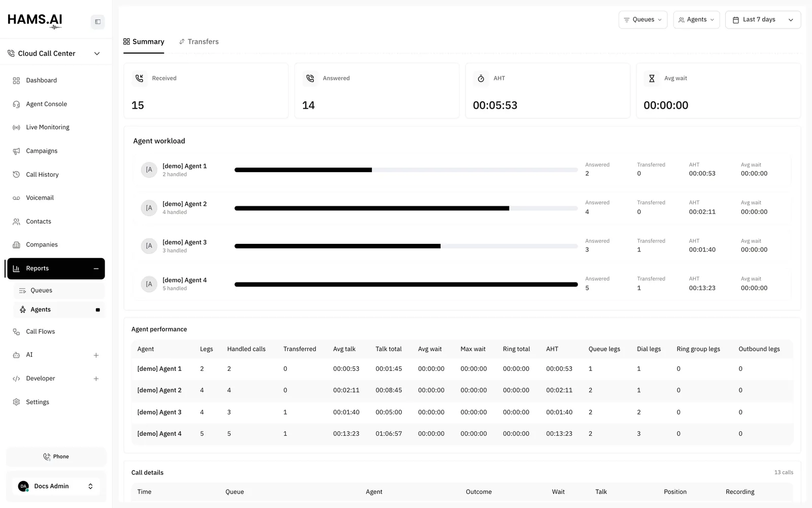Click the [demo] Agent 4 avatar
Screen dimensions: 812x508
click(149, 284)
